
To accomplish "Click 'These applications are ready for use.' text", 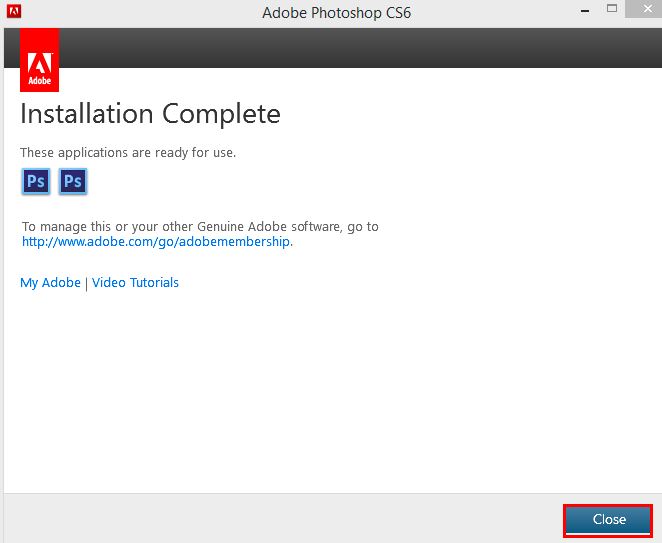I will pos(128,152).
